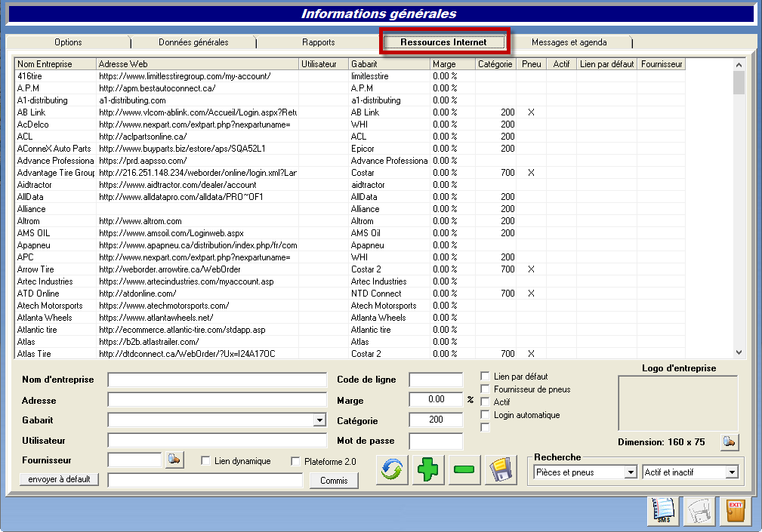This screenshot has height=532, width=762.
Task: Click the Commis button
Action: click(334, 481)
